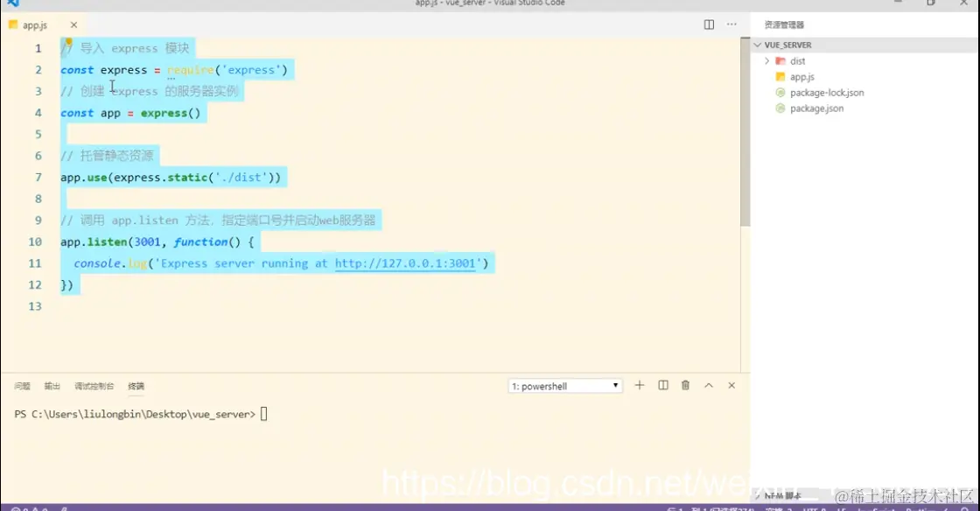Viewport: 980px width, 511px height.
Task: Switch to the 输出 panel tab
Action: [x=52, y=386]
